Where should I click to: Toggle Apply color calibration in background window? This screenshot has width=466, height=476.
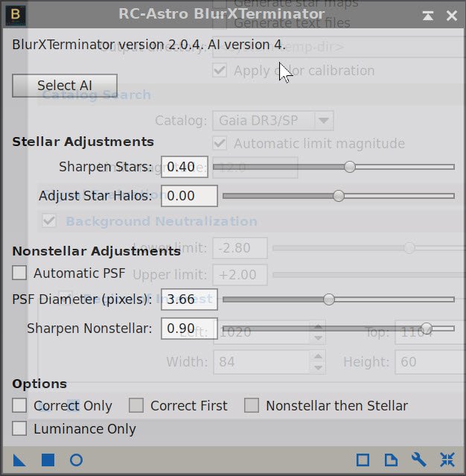pos(220,71)
